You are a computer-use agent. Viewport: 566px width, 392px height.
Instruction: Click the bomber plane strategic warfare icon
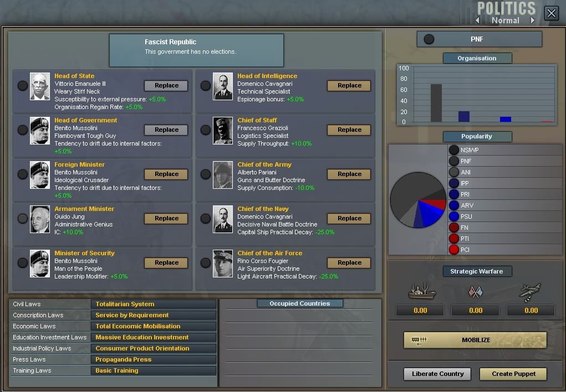[530, 292]
